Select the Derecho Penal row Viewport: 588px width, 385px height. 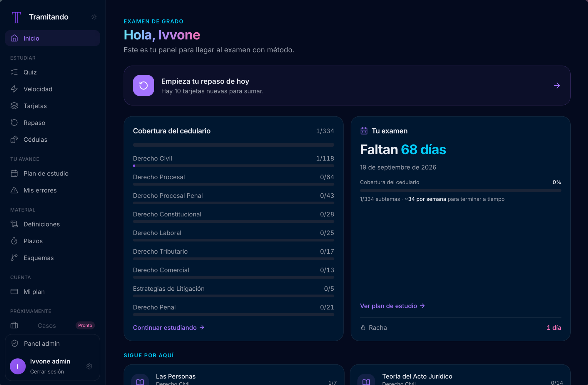click(233, 309)
